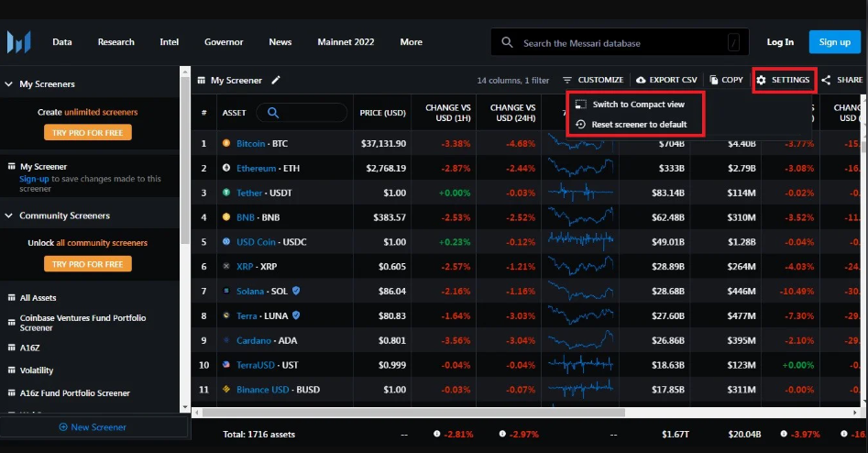Open the Mainnet 2022 page

pos(346,42)
